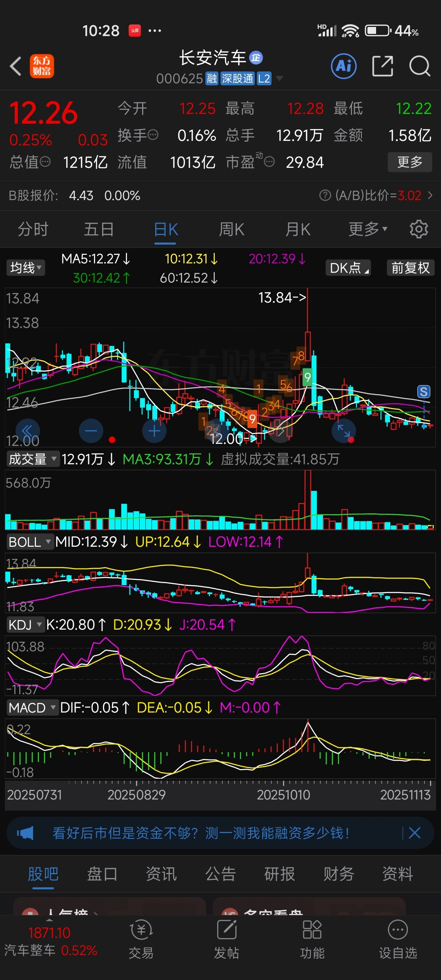Open chart settings gear icon

point(419,229)
